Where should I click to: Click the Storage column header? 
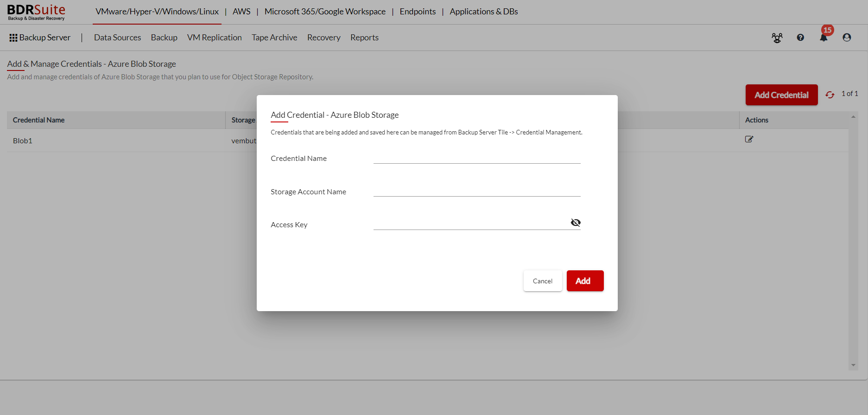243,120
